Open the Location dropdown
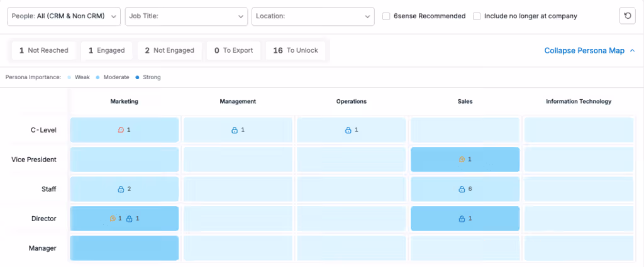This screenshot has width=644, height=267. click(x=313, y=16)
